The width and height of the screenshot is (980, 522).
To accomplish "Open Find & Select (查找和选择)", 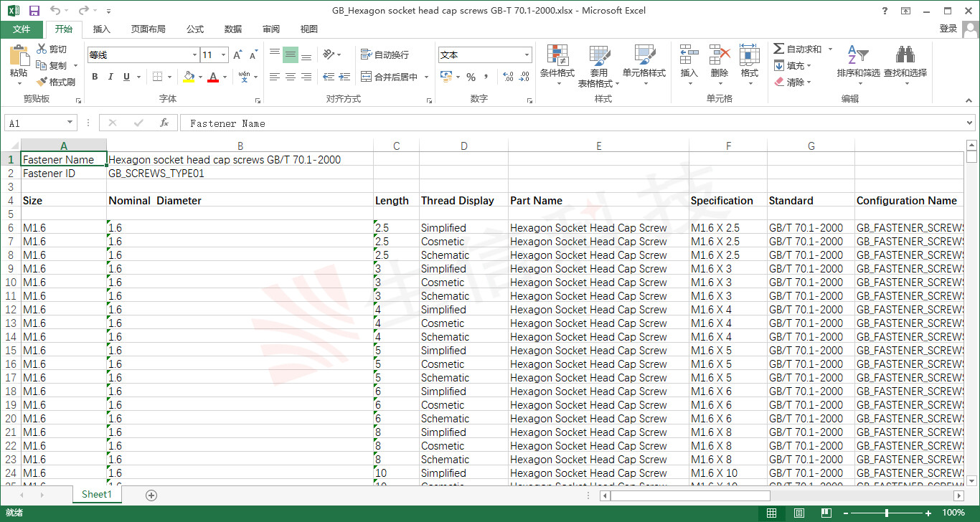I will 905,66.
